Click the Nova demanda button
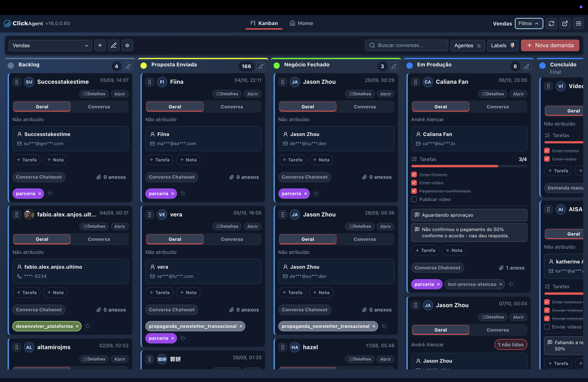Viewport: 588px width, 382px height. tap(550, 46)
